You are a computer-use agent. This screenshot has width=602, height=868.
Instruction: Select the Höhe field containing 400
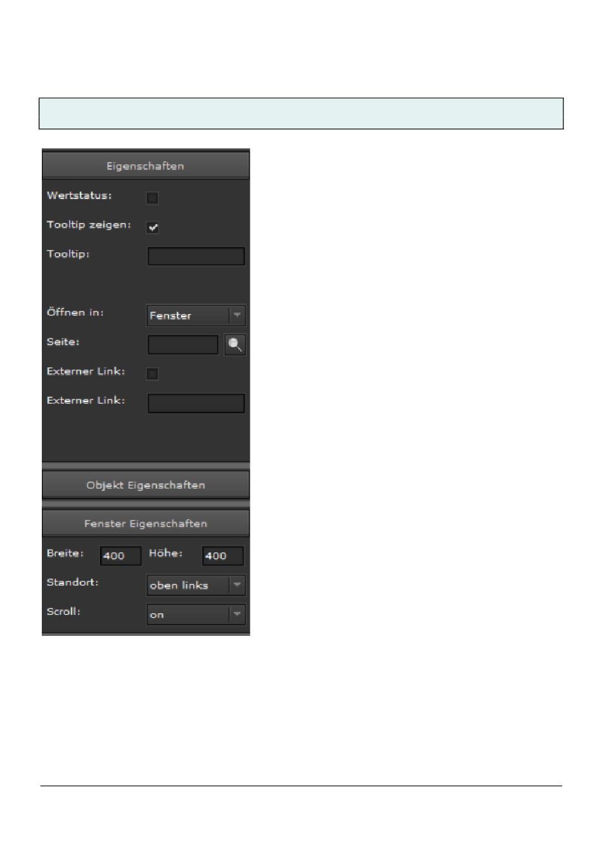[222, 556]
